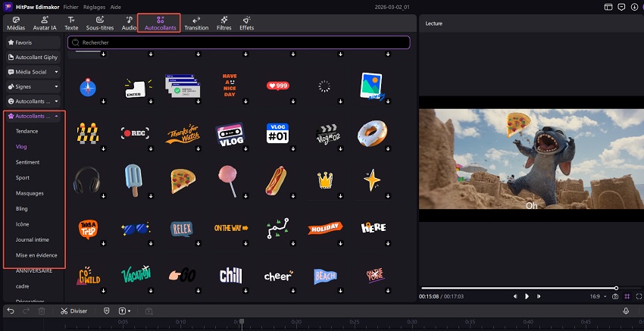Expand the Signes category
This screenshot has height=331, width=644.
(33, 86)
